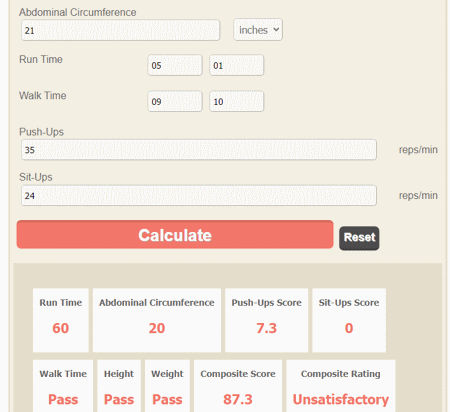This screenshot has height=412, width=450.
Task: Click the Walk Time form label
Action: [43, 96]
